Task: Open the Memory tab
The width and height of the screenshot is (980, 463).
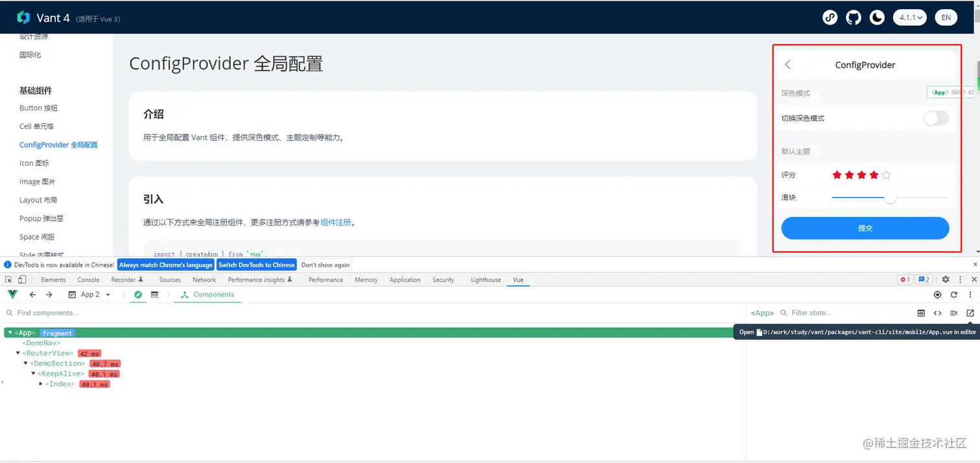Action: 366,280
